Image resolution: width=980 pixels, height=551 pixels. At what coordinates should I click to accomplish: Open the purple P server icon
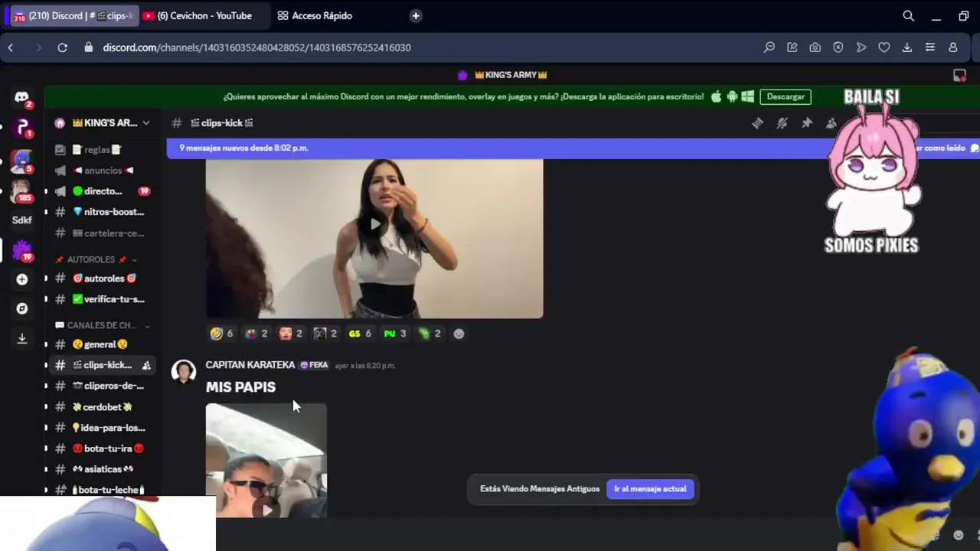click(22, 129)
